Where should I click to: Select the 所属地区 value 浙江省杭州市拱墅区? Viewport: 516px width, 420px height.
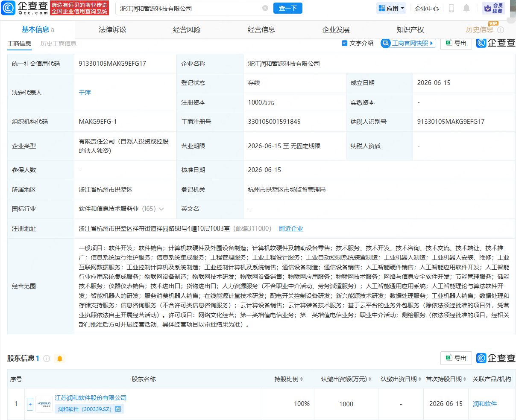(106, 190)
